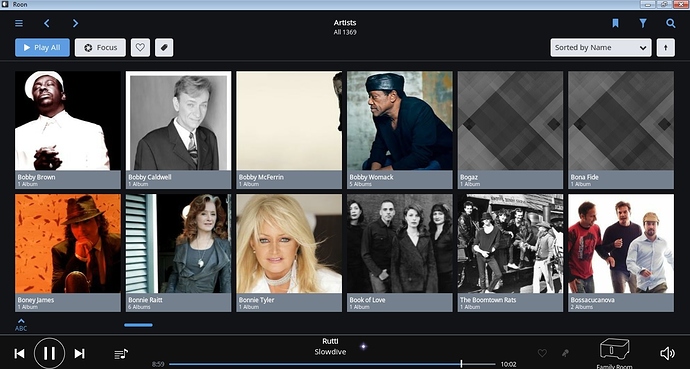Image resolution: width=690 pixels, height=369 pixels.
Task: Expand the ABC alphabet jump control
Action: [21, 325]
